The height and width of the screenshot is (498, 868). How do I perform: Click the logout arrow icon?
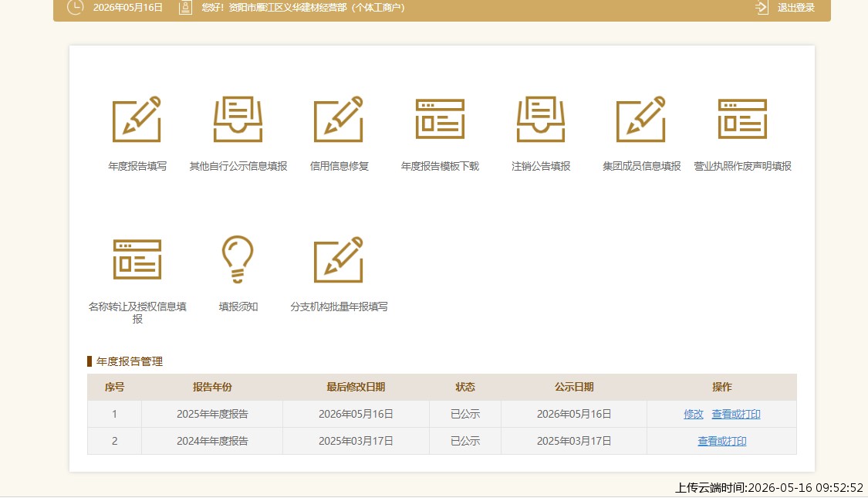click(x=762, y=8)
